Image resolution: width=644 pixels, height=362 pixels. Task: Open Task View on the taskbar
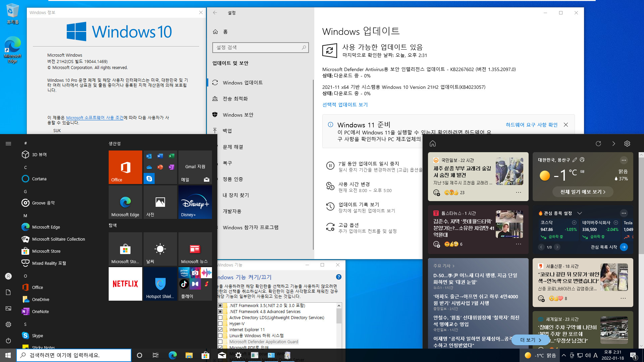pyautogui.click(x=156, y=355)
